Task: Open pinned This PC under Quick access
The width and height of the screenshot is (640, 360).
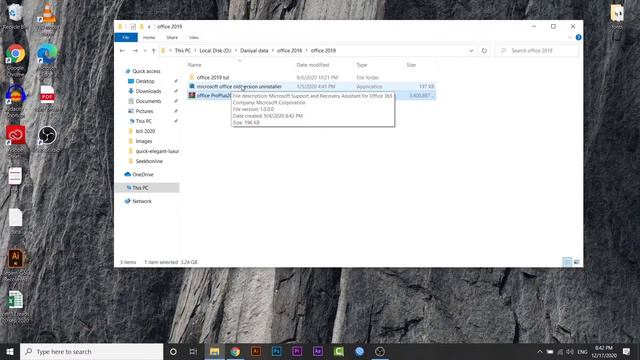Action: tap(143, 121)
